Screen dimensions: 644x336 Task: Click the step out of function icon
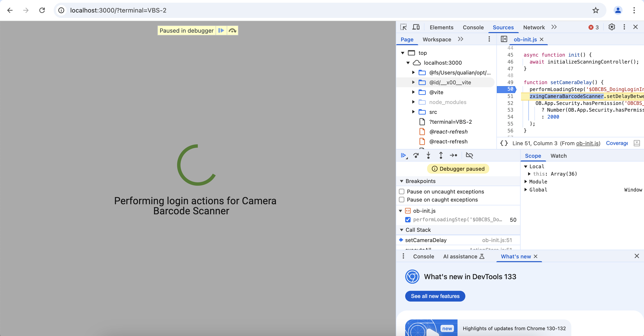pyautogui.click(x=441, y=155)
